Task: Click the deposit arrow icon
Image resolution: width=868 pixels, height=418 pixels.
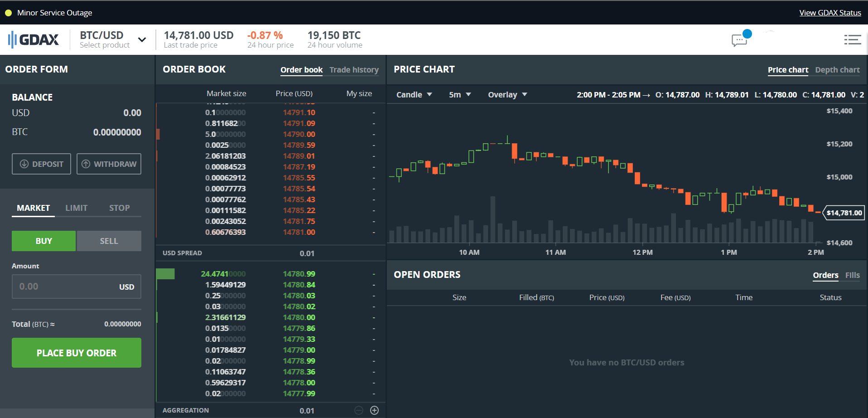Action: pyautogui.click(x=24, y=164)
